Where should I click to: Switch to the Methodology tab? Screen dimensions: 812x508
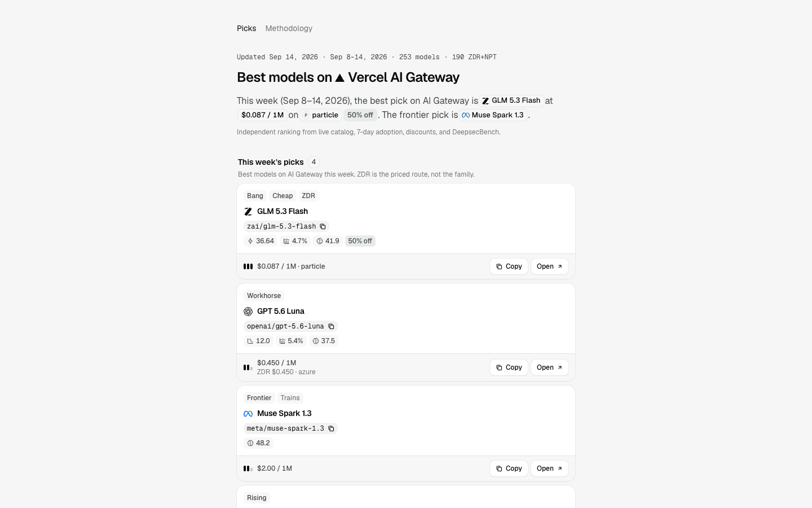(x=289, y=28)
